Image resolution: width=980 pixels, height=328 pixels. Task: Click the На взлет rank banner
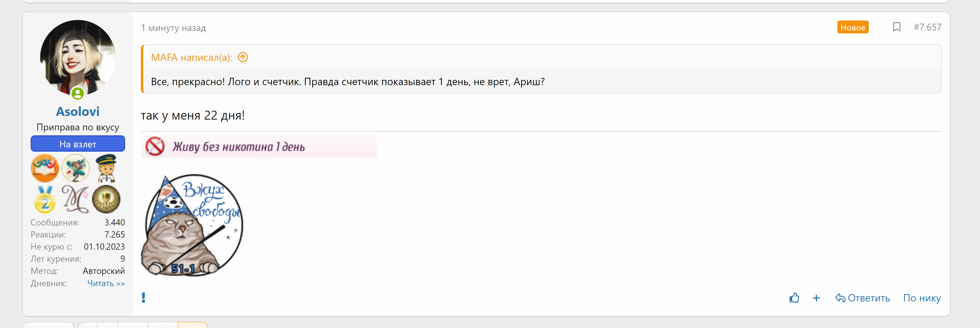(x=78, y=144)
